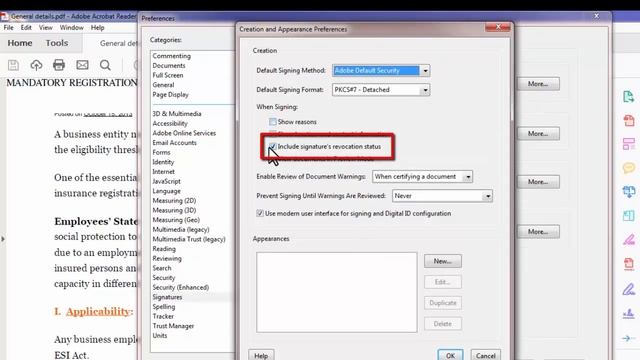Select the General details document tab

[118, 43]
